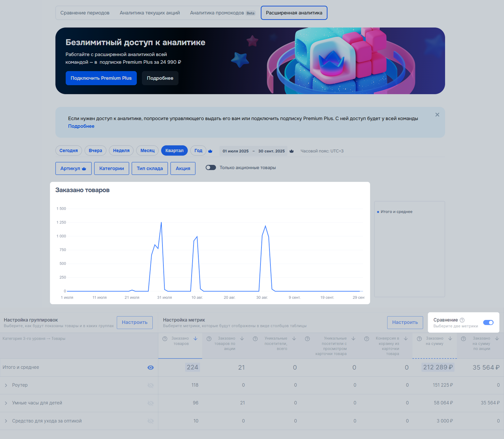Enable Только акционные товары switch
The width and height of the screenshot is (504, 439).
click(211, 168)
